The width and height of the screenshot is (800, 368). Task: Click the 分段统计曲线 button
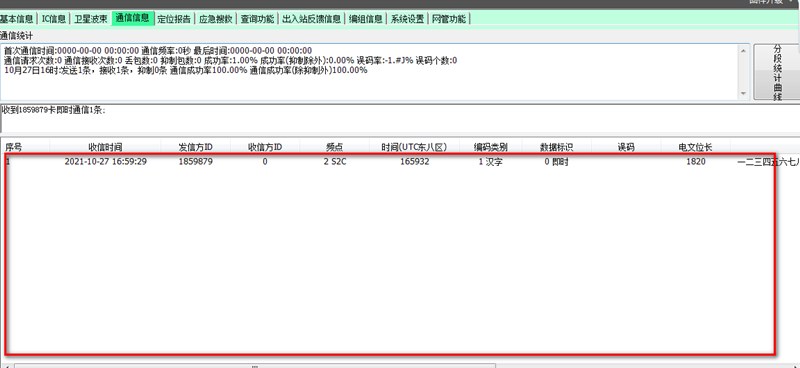(777, 72)
